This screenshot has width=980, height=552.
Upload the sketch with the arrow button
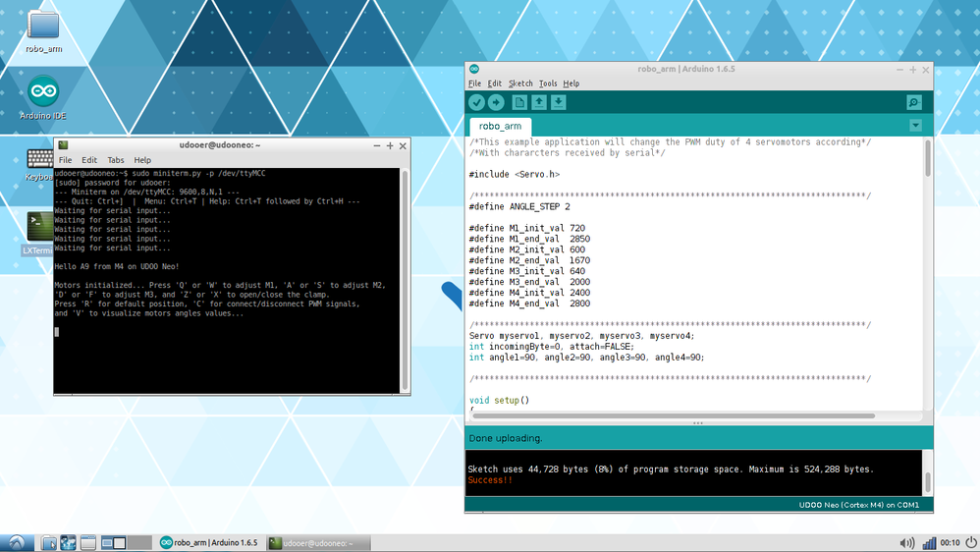point(496,102)
